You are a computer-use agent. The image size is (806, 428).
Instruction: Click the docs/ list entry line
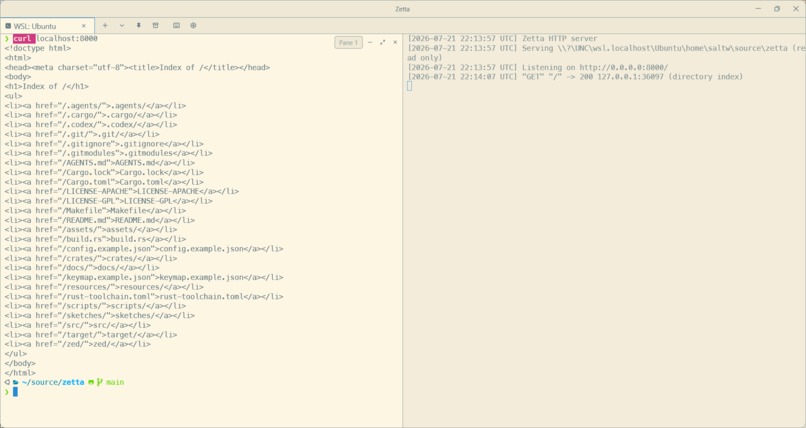(82, 268)
